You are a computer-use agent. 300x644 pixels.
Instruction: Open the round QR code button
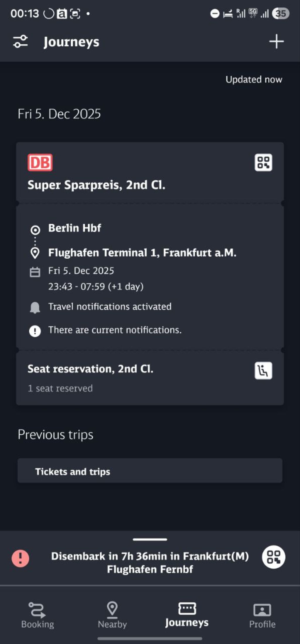(273, 557)
